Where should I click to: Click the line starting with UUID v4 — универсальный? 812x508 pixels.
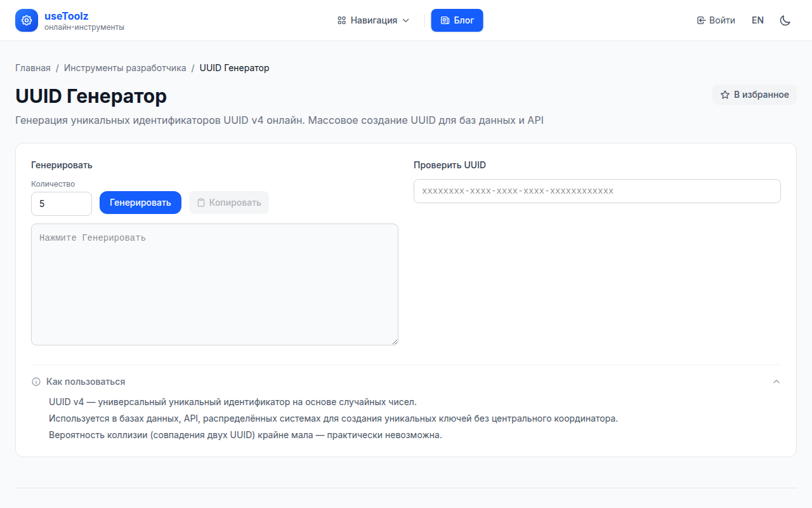click(x=233, y=402)
